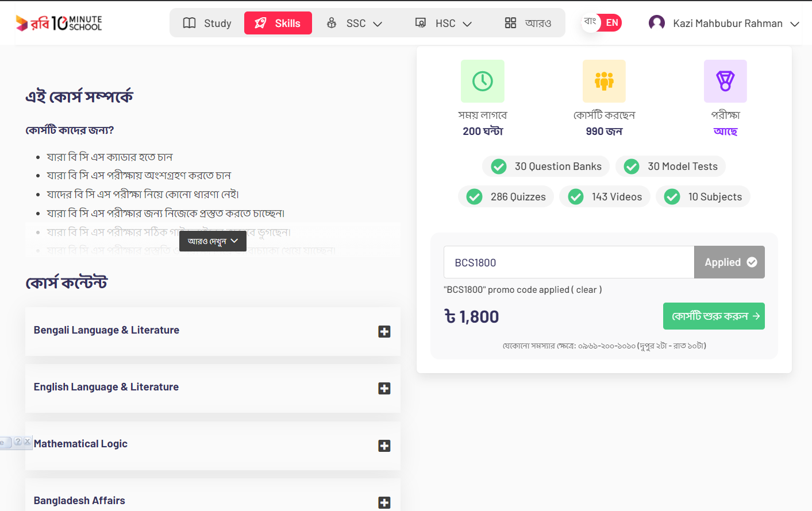Image resolution: width=812 pixels, height=511 pixels.
Task: Click the checkmark icon in Applied button
Action: click(x=752, y=262)
